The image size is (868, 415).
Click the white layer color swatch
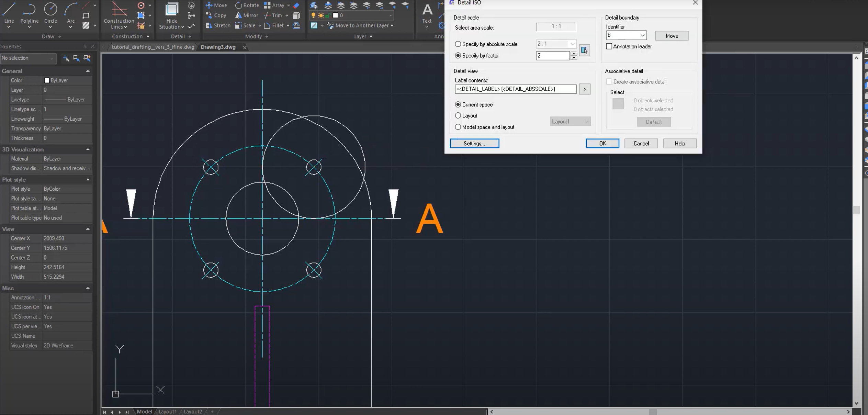coord(336,15)
